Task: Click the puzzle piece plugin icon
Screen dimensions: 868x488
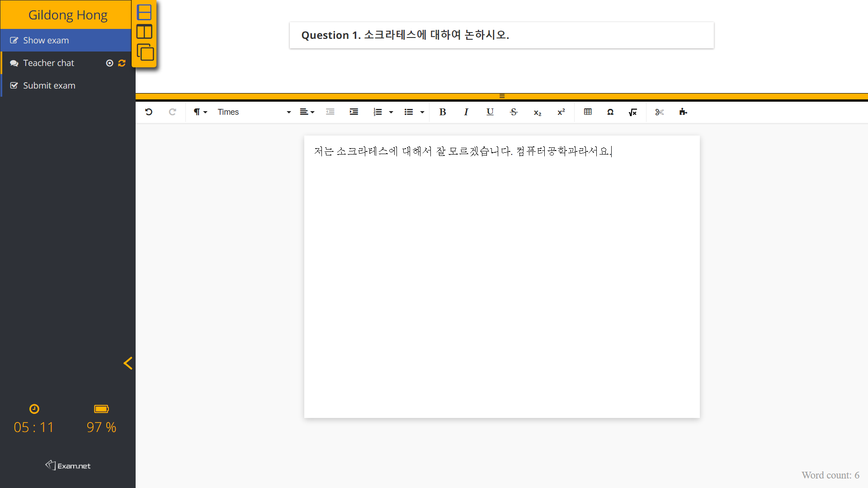Action: [683, 112]
